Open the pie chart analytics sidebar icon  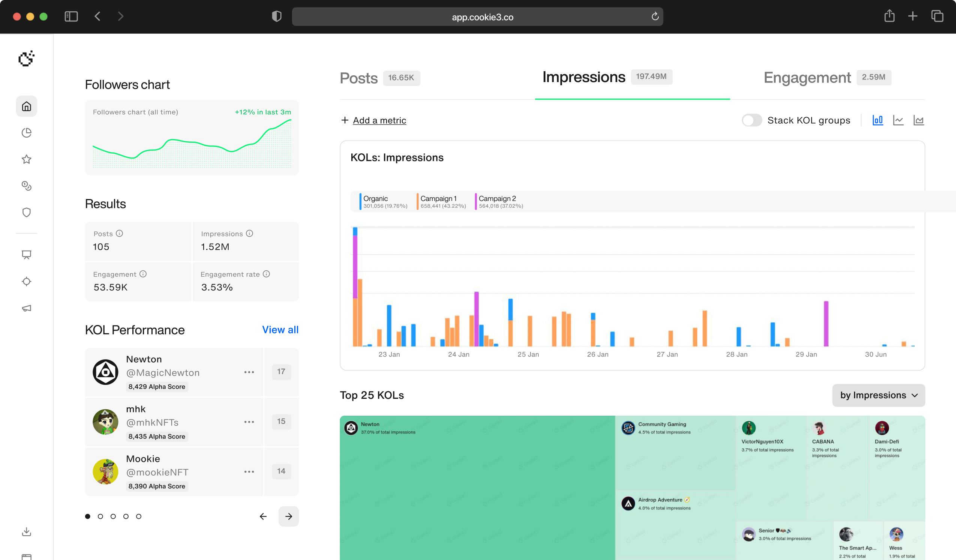[26, 133]
